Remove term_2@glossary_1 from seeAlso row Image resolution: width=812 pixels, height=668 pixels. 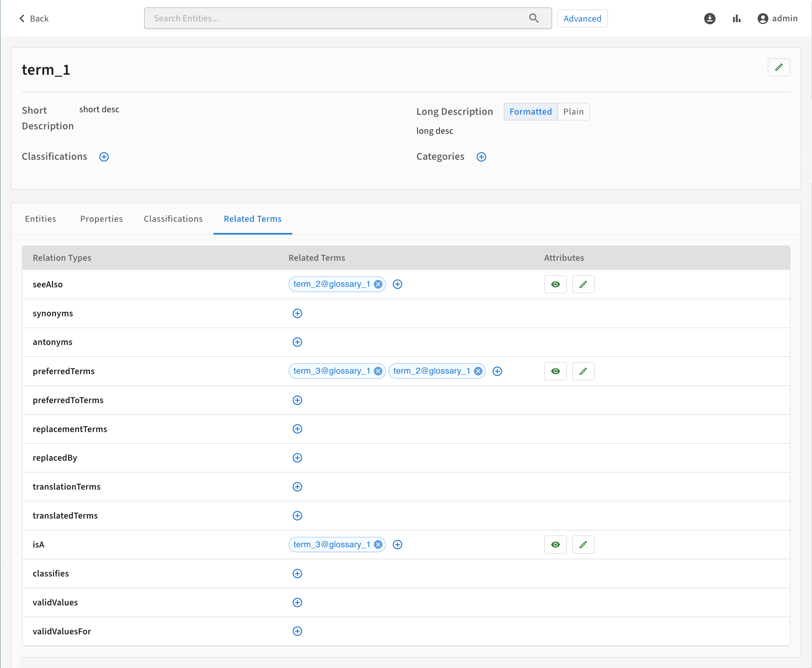pos(378,284)
